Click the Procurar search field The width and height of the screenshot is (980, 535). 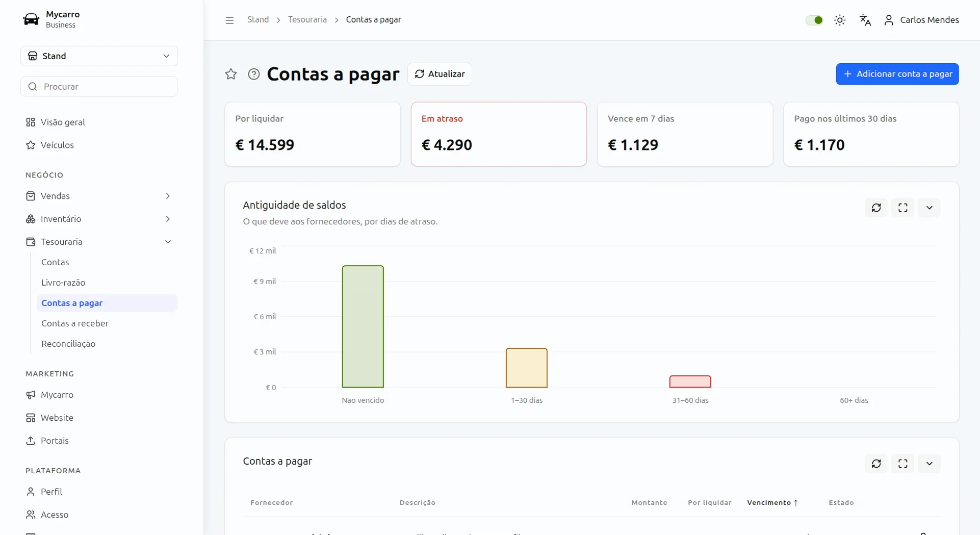99,87
